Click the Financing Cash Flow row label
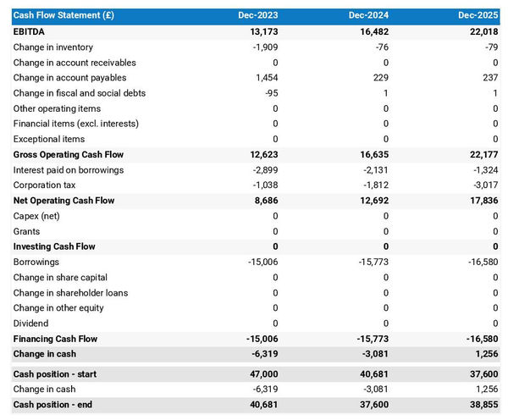Image resolution: width=508 pixels, height=420 pixels. point(55,339)
